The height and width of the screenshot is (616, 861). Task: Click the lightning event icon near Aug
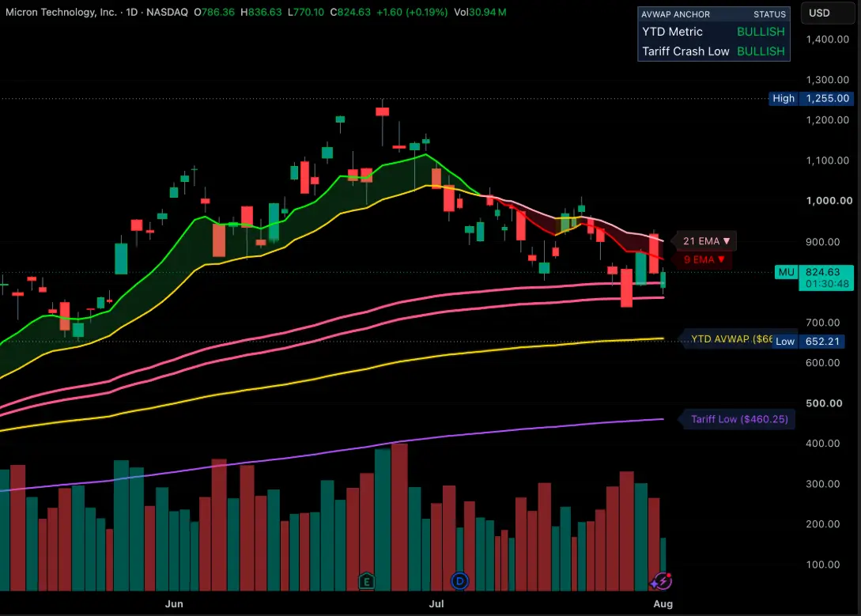(x=662, y=581)
